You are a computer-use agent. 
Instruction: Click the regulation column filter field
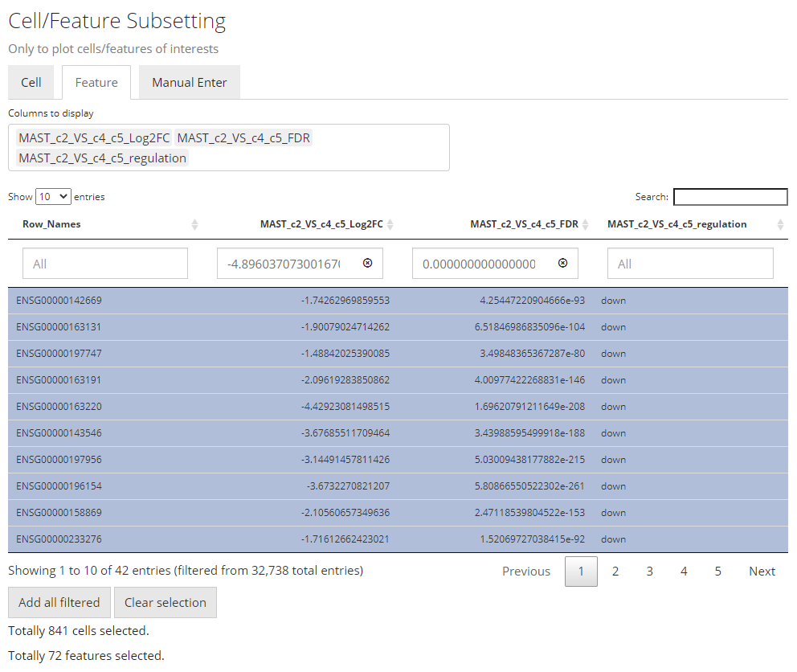(690, 264)
